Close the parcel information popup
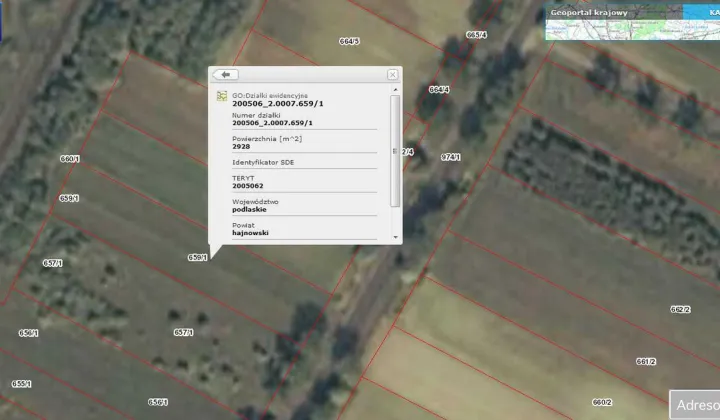 392,74
